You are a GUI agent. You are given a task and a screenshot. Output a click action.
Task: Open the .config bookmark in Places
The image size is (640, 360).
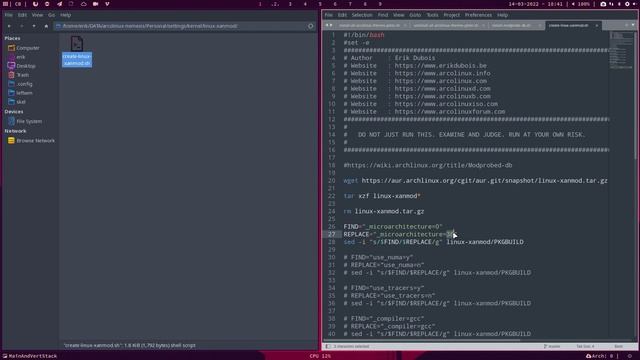click(x=24, y=84)
